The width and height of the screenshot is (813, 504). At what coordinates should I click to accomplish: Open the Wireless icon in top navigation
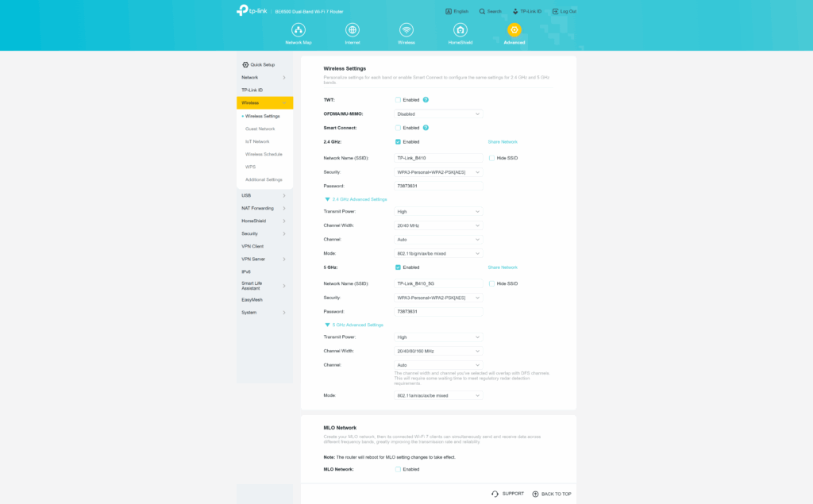406,30
